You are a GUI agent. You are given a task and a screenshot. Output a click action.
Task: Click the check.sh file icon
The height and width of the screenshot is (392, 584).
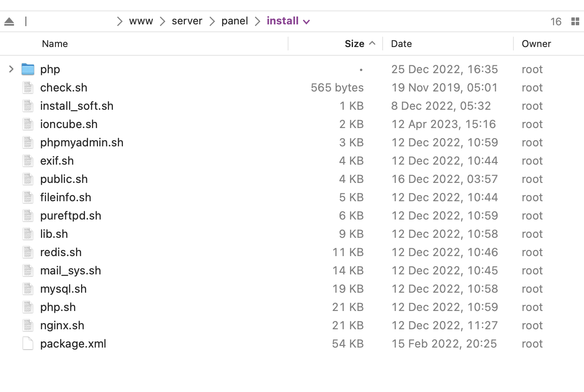pyautogui.click(x=28, y=88)
